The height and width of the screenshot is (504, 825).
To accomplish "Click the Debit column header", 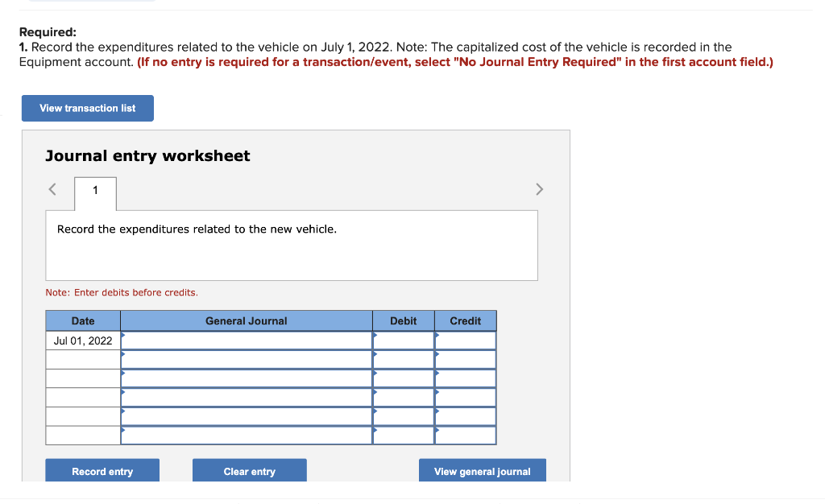I will point(404,320).
